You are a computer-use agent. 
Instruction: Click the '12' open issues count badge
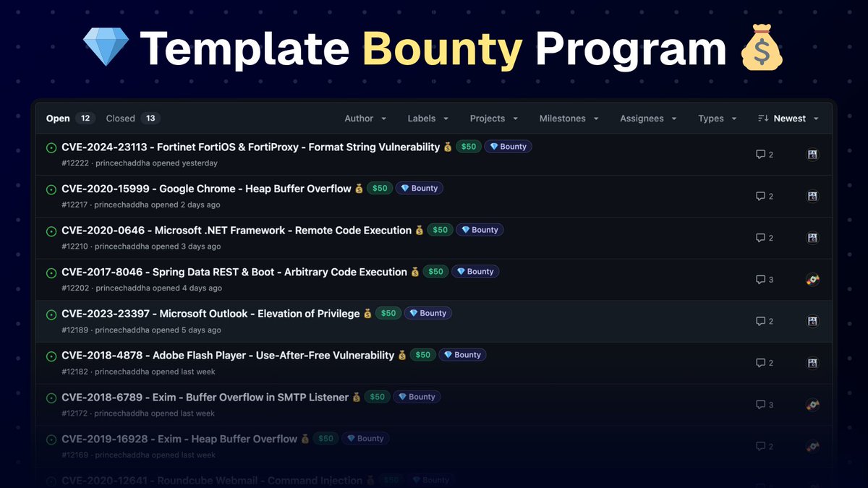[85, 119]
